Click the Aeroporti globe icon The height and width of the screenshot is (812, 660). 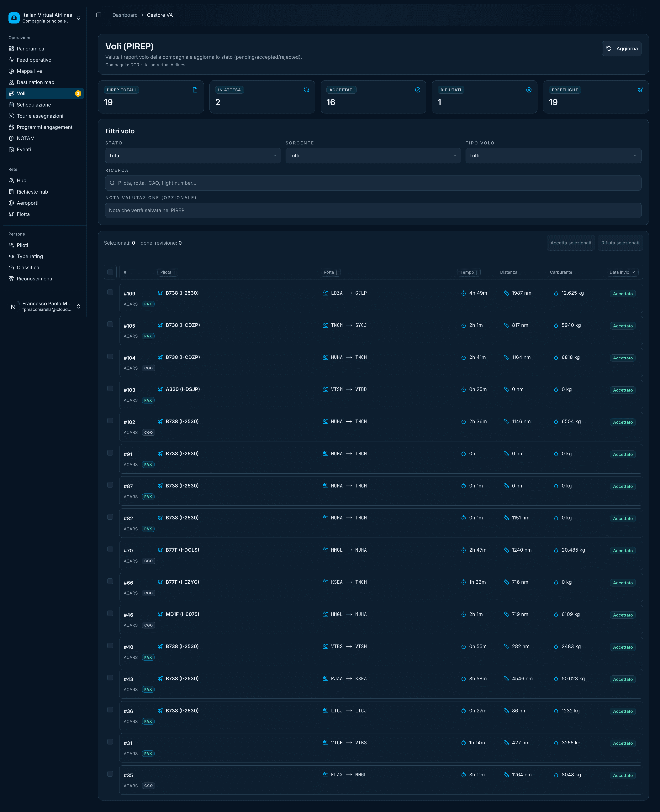coord(11,203)
